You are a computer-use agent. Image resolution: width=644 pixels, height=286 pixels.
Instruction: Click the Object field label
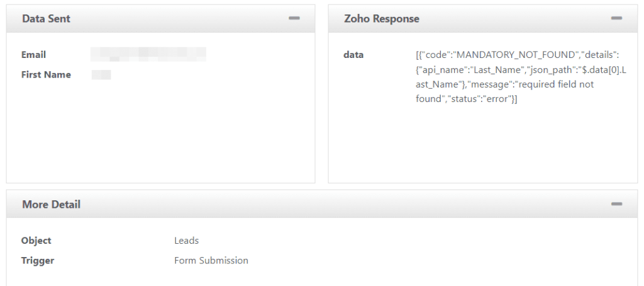[x=36, y=241]
